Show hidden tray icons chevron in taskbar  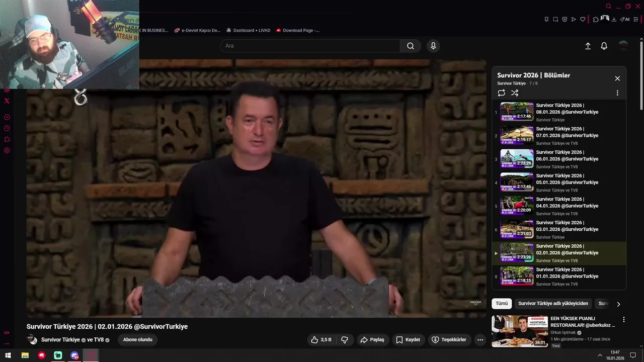(600, 355)
